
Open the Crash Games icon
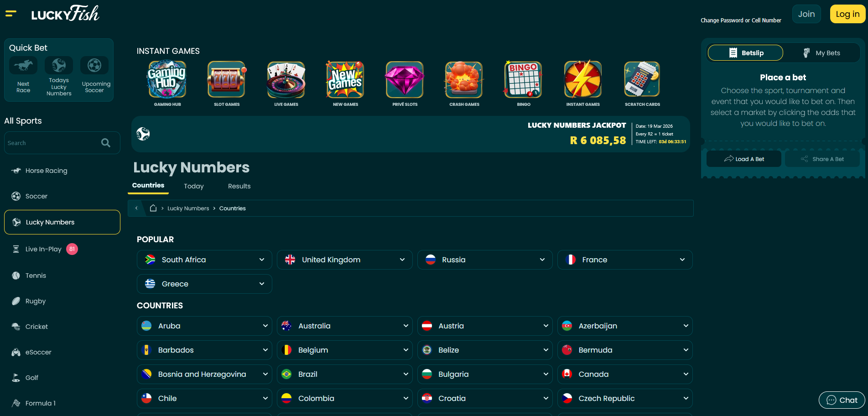coord(464,80)
